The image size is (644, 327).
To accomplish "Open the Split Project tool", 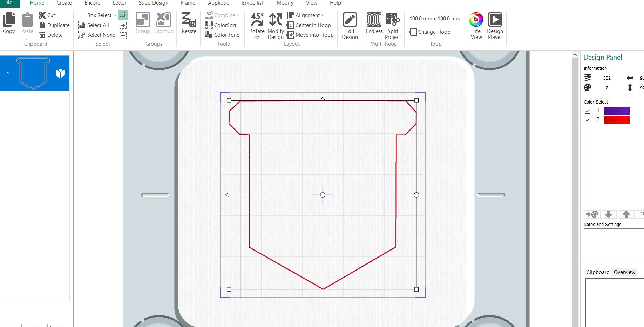I will click(393, 26).
